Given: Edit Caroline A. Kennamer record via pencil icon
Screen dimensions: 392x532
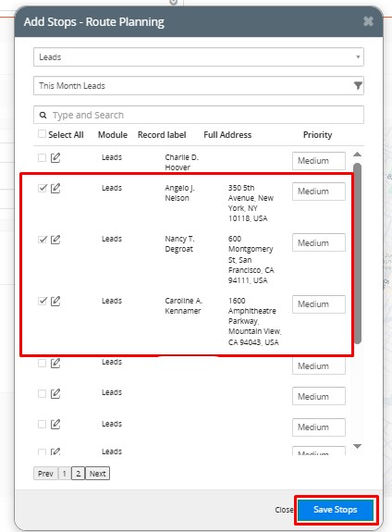Looking at the screenshot, I should click(x=55, y=301).
